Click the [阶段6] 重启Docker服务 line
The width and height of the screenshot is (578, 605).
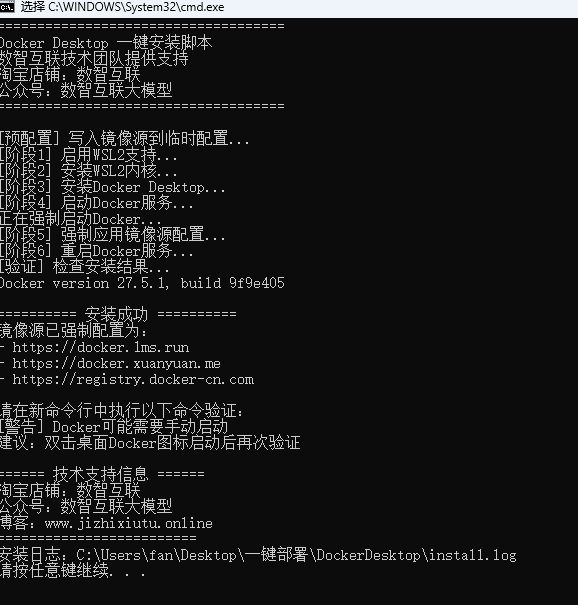(x=96, y=251)
